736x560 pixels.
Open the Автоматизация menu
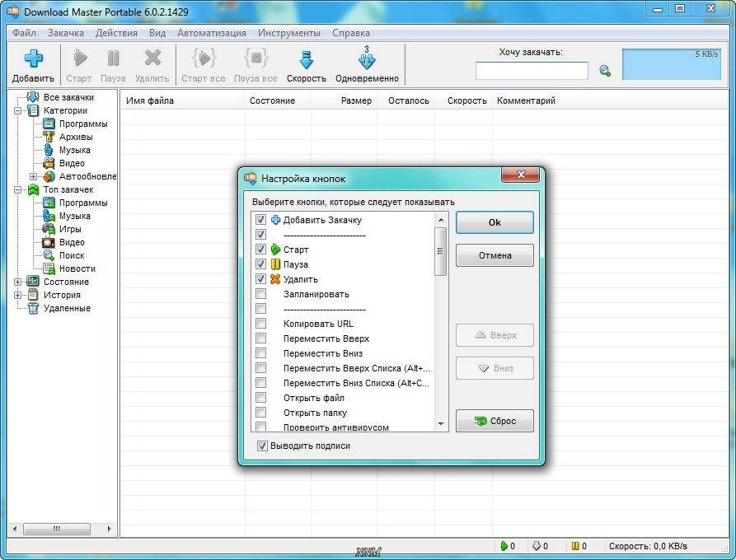pyautogui.click(x=212, y=33)
